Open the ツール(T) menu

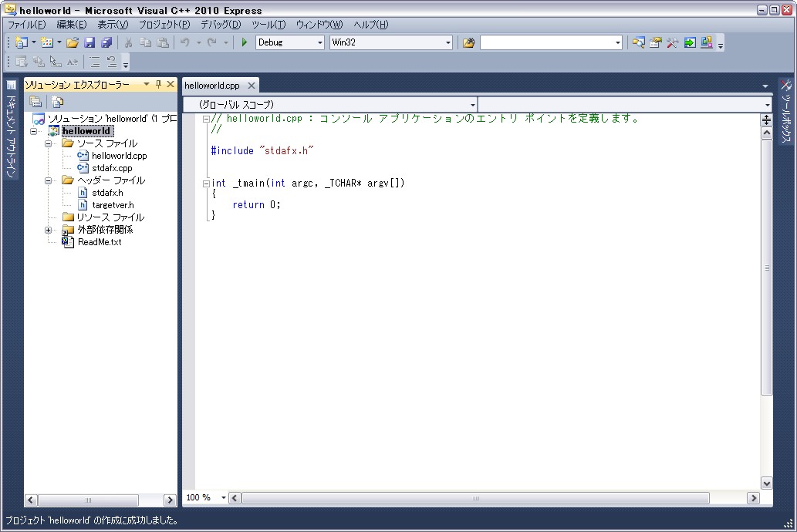tap(268, 25)
